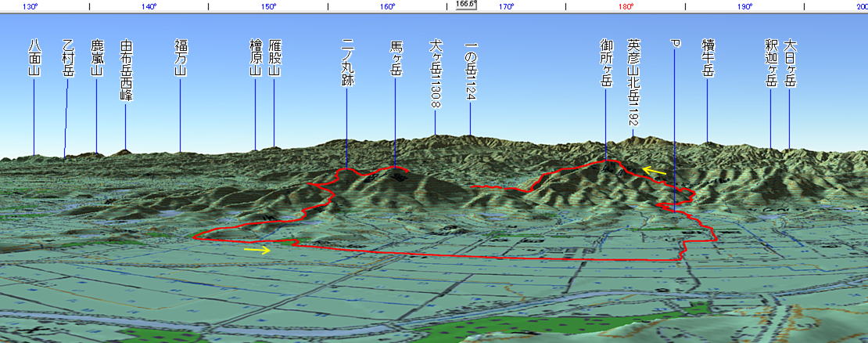
Task: Select the 150° compass scale label
Action: tap(268, 6)
